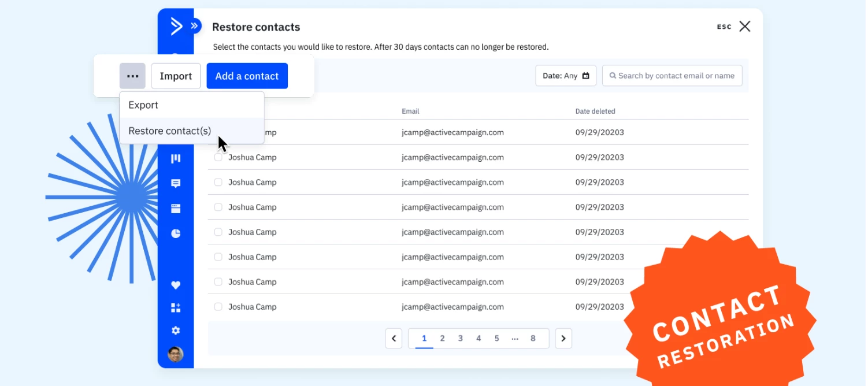Viewport: 868px width, 386px height.
Task: Select the heart icon in the sidebar
Action: point(176,284)
